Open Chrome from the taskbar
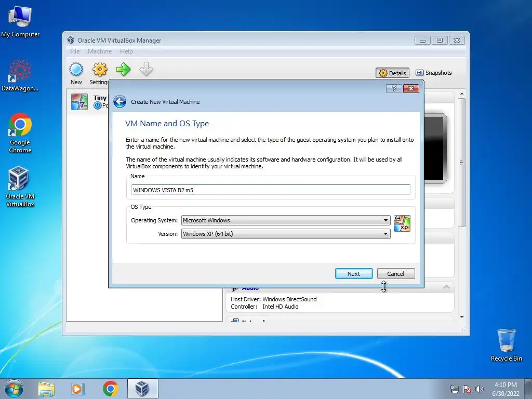Image resolution: width=532 pixels, height=399 pixels. [x=110, y=389]
